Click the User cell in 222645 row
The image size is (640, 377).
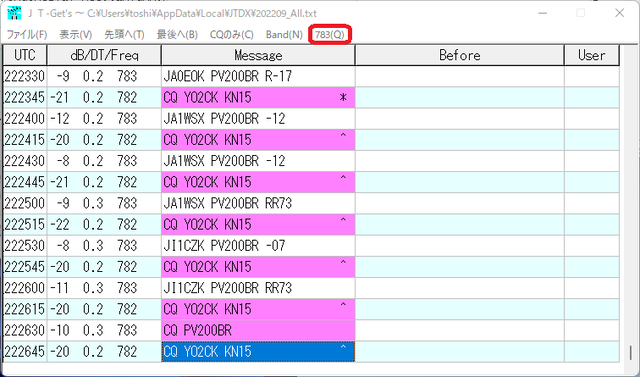(x=591, y=352)
